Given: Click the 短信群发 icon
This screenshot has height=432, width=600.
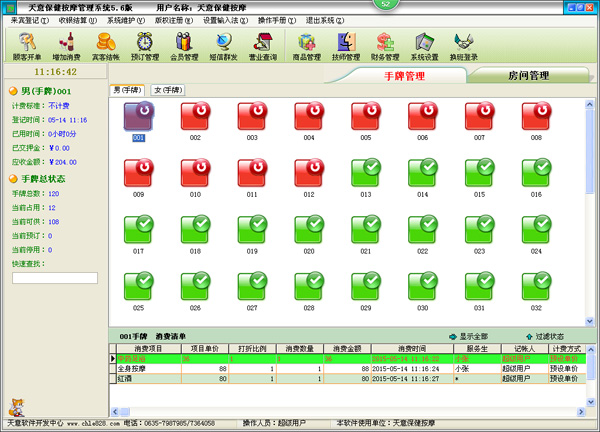Looking at the screenshot, I should coord(224,46).
